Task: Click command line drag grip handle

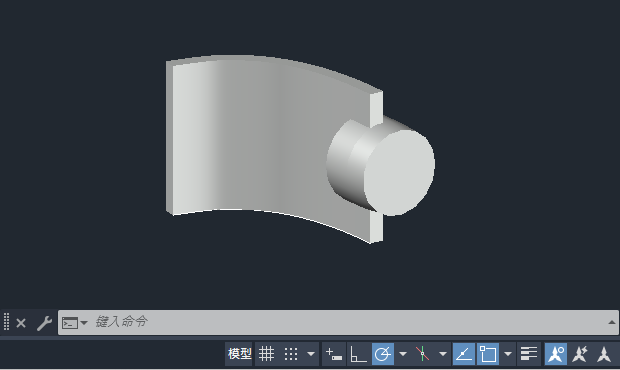Action: (x=6, y=321)
